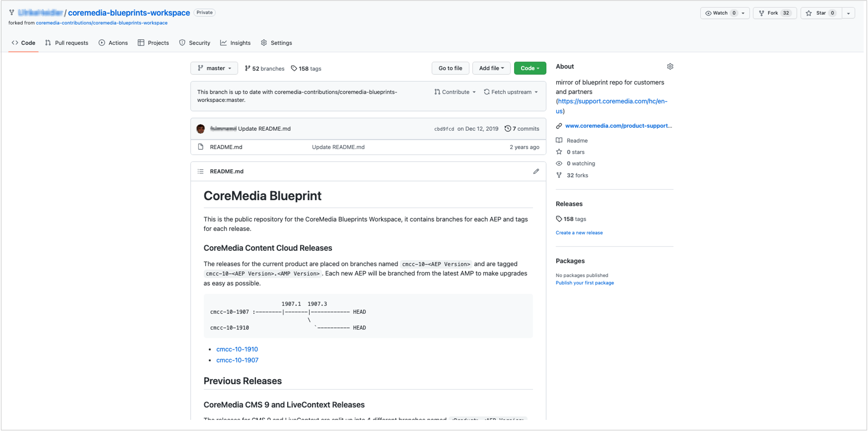Open the Add file dropdown

tap(491, 68)
